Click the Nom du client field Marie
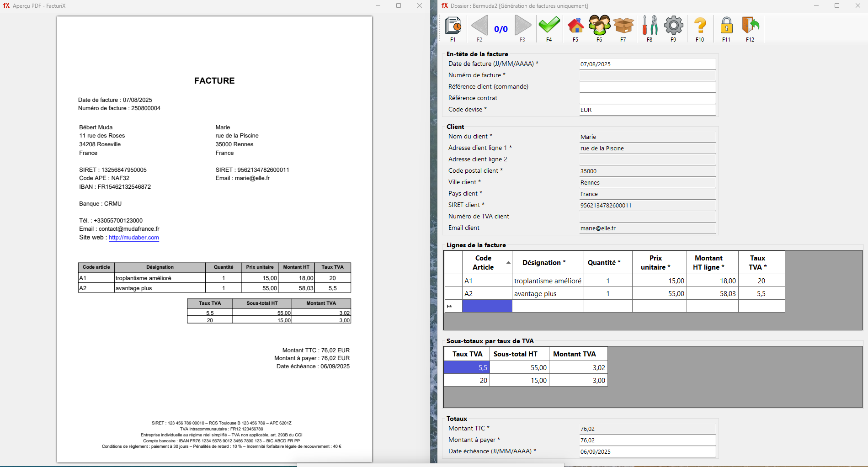This screenshot has height=467, width=868. (647, 137)
